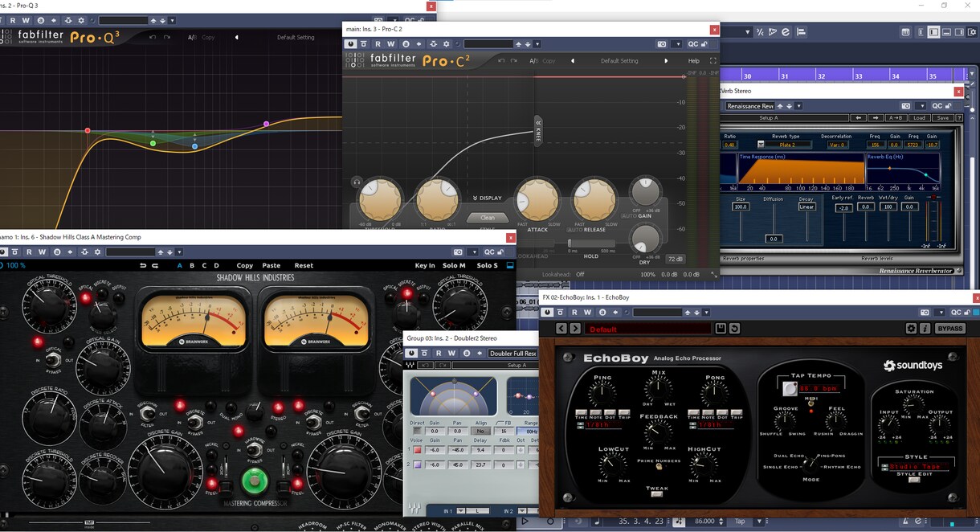Open the Renaissance Reverb preset dropdown
This screenshot has height=532, width=980.
[798, 106]
